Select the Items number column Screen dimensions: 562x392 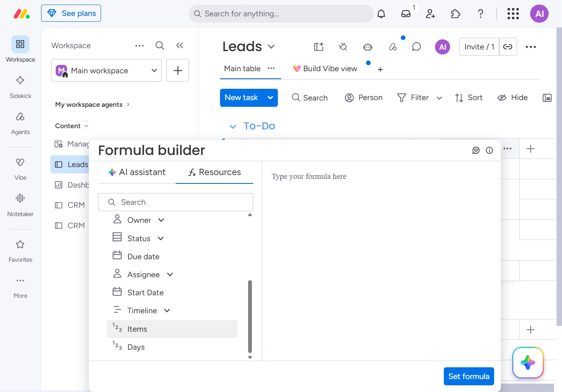point(172,329)
